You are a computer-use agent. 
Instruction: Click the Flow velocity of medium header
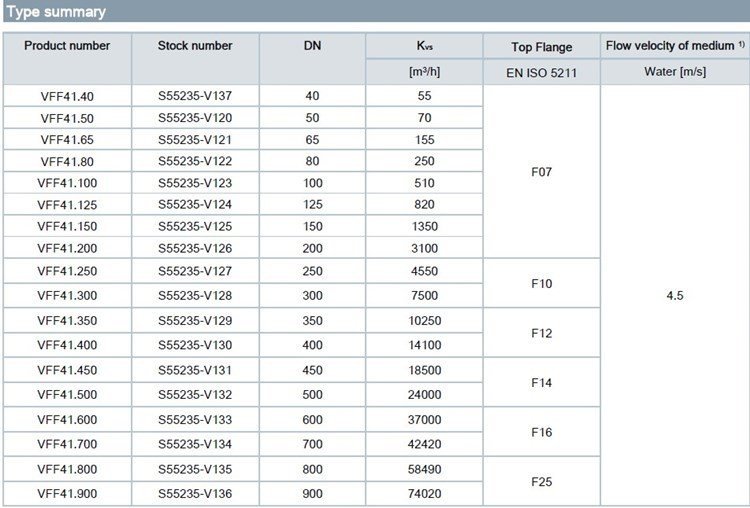pos(675,46)
